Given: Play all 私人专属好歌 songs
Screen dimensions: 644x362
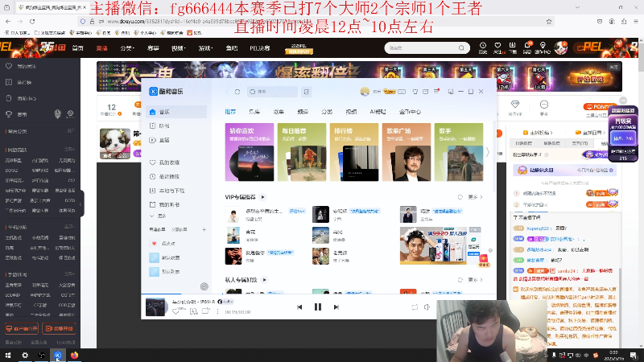Looking at the screenshot, I should pos(265,280).
